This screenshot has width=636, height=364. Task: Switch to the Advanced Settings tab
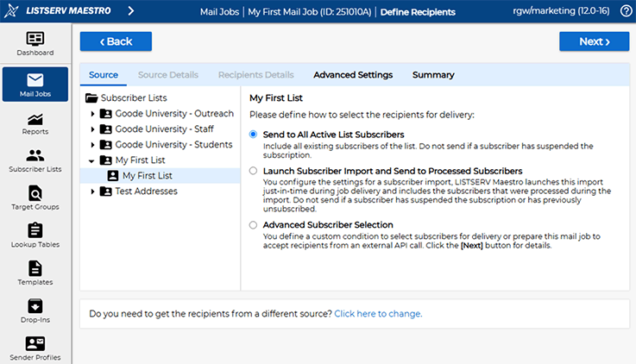(352, 75)
